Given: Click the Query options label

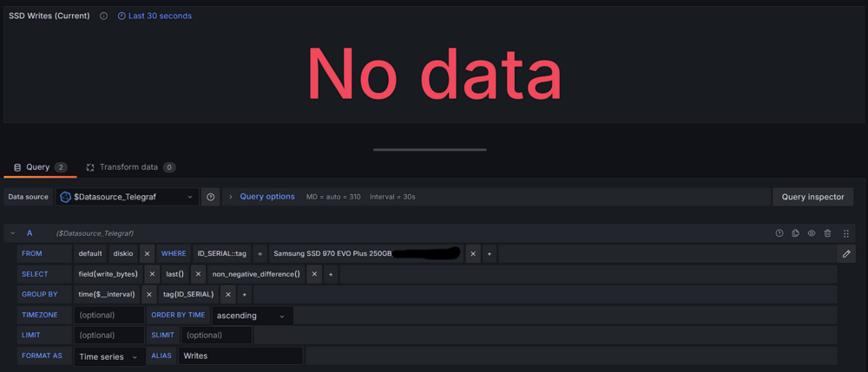Looking at the screenshot, I should (x=267, y=197).
